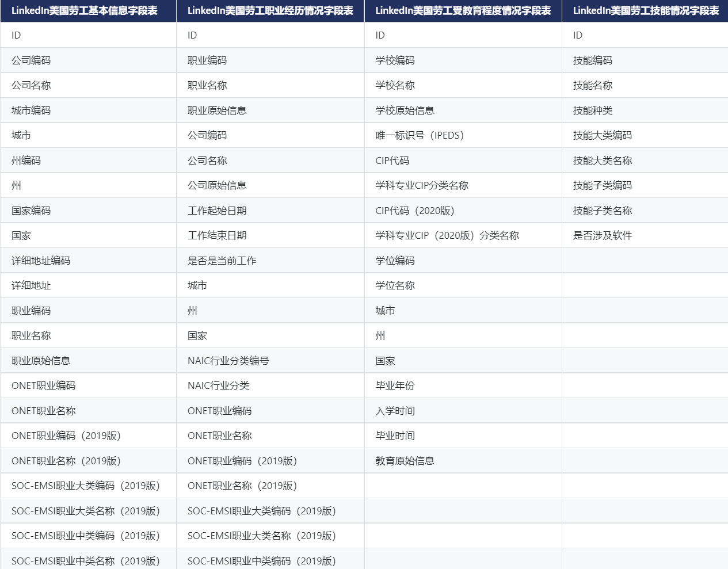
Task: Select ID in the 技能情况 column
Action: click(x=645, y=35)
